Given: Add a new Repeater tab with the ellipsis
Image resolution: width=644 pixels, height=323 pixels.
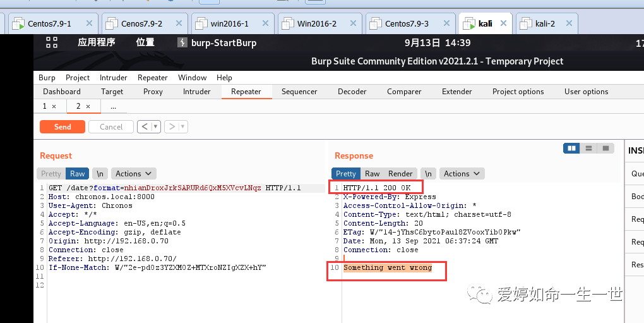Looking at the screenshot, I should point(114,106).
